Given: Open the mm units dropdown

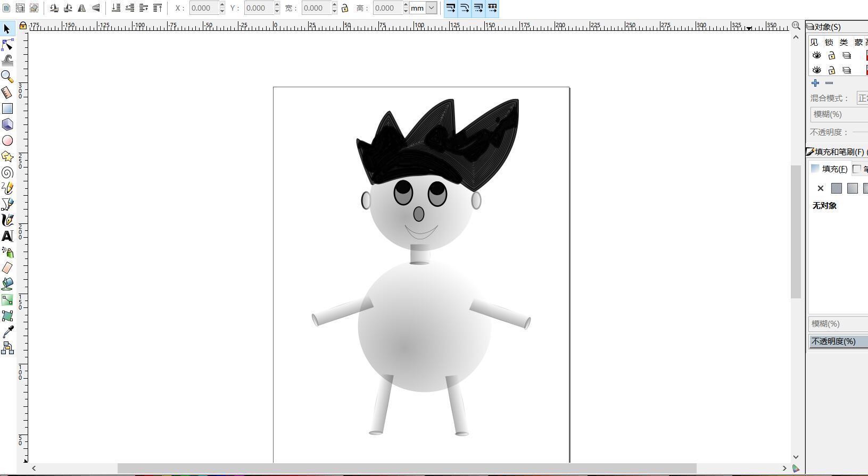Looking at the screenshot, I should tap(432, 8).
